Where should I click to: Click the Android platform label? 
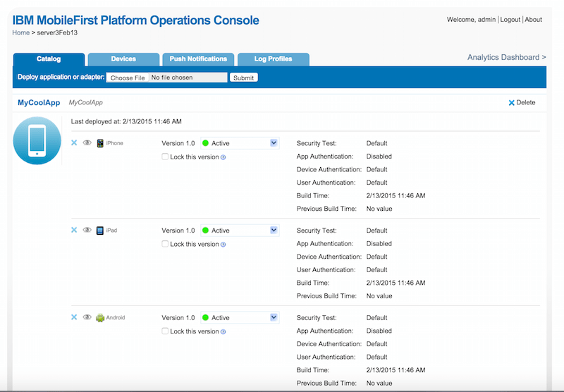(116, 317)
